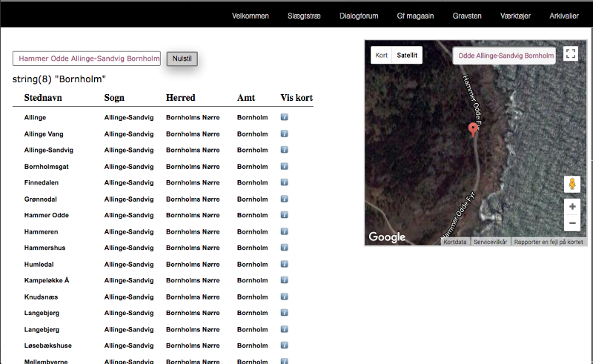
Task: Click the map info icon for Allinge
Action: (x=284, y=118)
